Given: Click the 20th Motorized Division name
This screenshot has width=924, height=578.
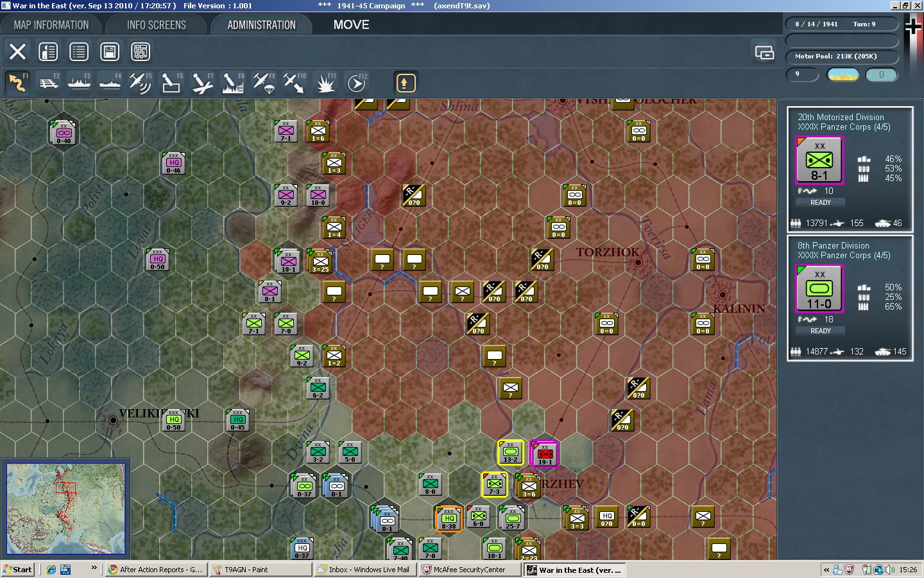Looking at the screenshot, I should coord(841,118).
